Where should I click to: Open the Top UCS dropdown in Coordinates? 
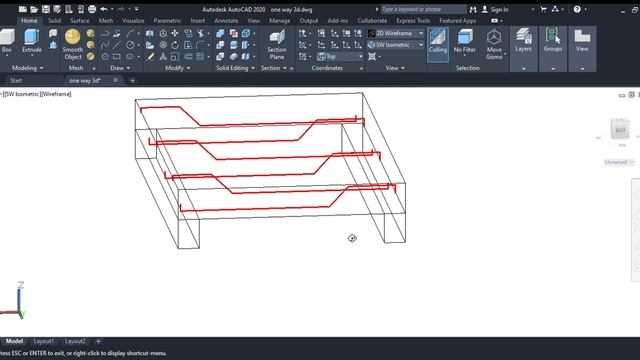pos(340,56)
